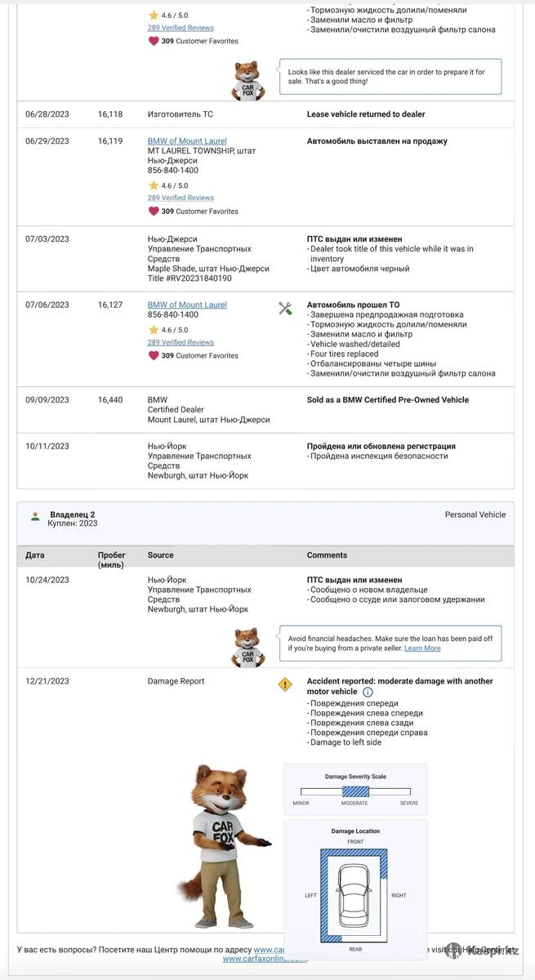Click the heart icon in the 07/06/2023 entry
535x980 pixels.
154,355
